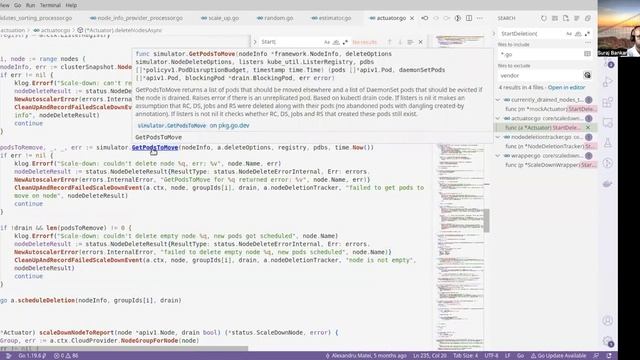Dismiss the Actuator StartDeletion result
Image resolution: width=640 pixels, height=360 pixels.
pos(588,128)
